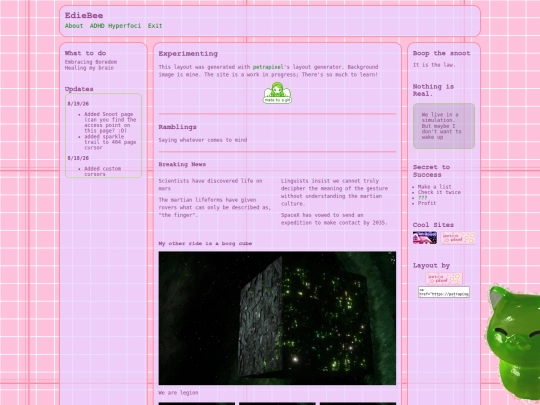Click 'Saying whatever comes to mind' text

tap(202, 140)
